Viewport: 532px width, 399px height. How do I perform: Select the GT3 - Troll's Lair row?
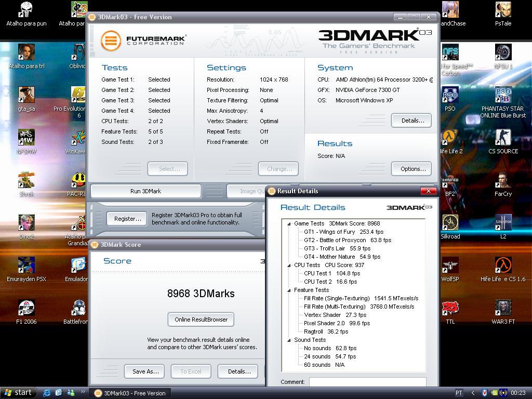click(337, 248)
